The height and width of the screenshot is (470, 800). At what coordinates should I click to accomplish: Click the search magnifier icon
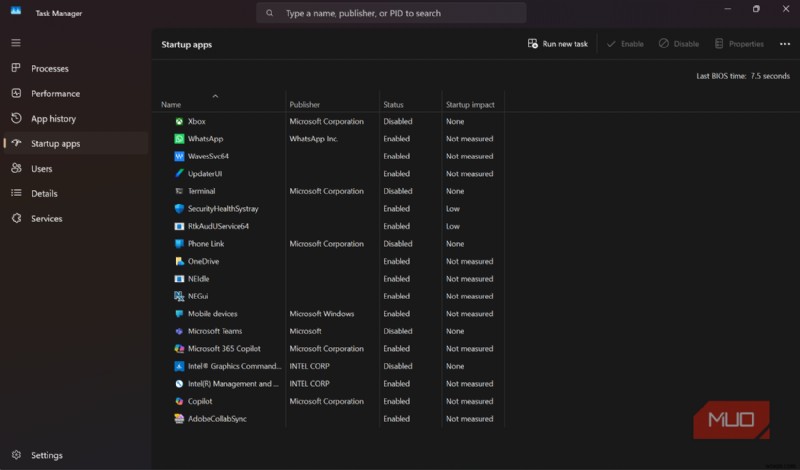pos(269,13)
